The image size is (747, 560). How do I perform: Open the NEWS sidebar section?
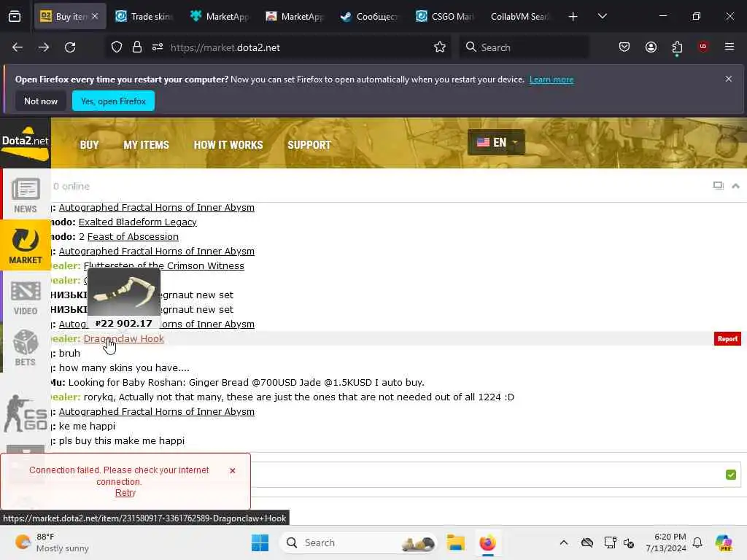point(26,195)
